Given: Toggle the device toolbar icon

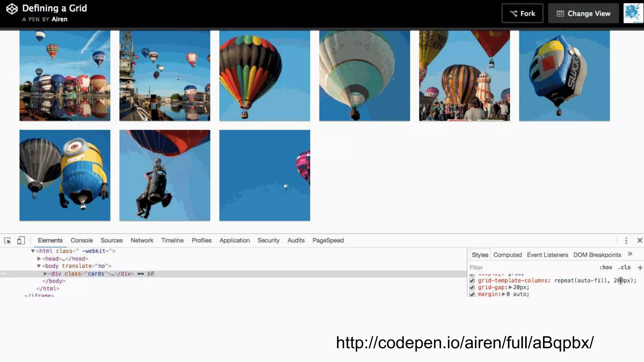Looking at the screenshot, I should click(x=21, y=241).
